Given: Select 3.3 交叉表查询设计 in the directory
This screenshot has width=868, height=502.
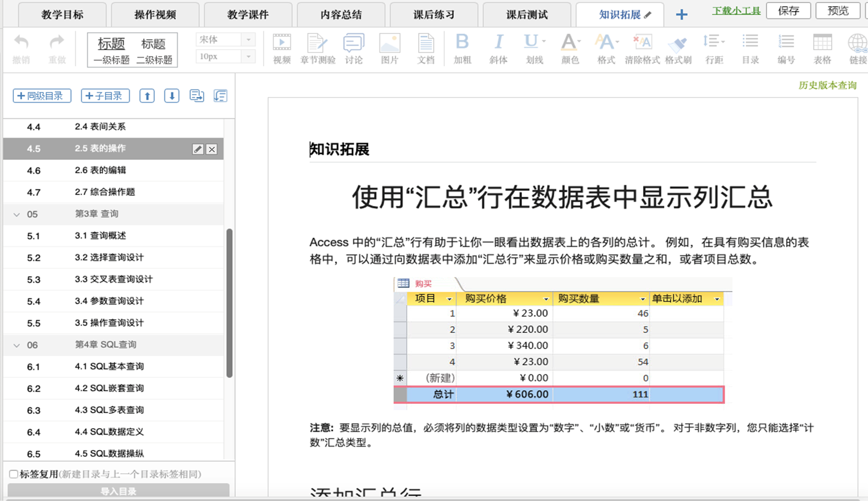Looking at the screenshot, I should pos(114,279).
